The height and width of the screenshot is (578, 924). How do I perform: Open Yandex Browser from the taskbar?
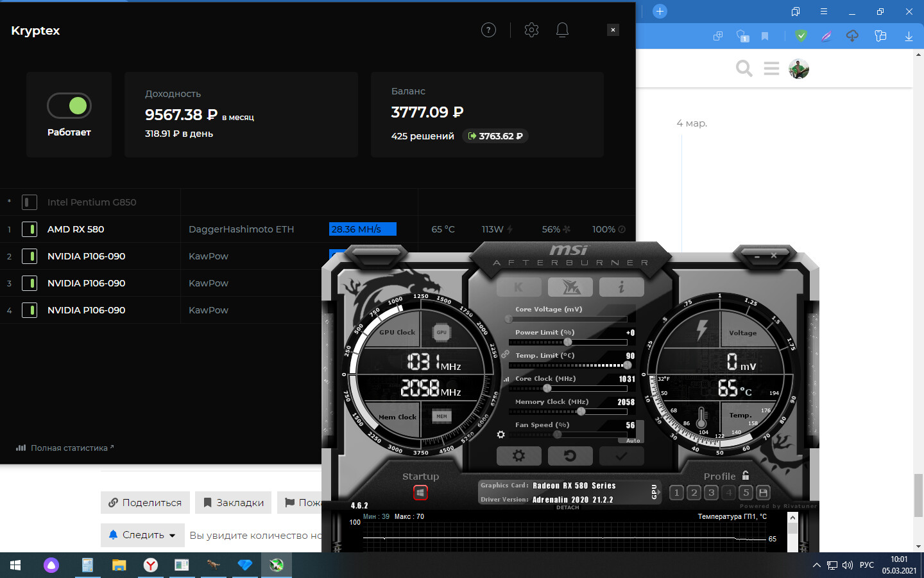[x=150, y=565]
